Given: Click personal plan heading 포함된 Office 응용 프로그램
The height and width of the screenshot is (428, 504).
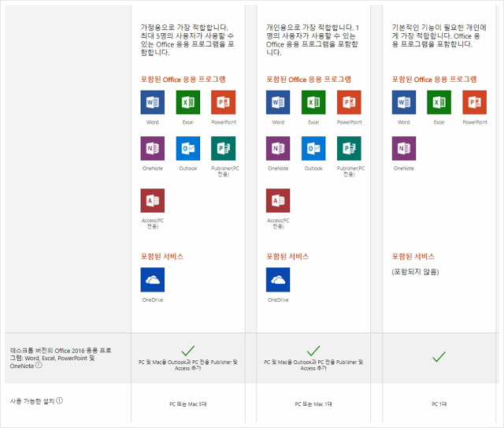Looking at the screenshot, I should 309,80.
